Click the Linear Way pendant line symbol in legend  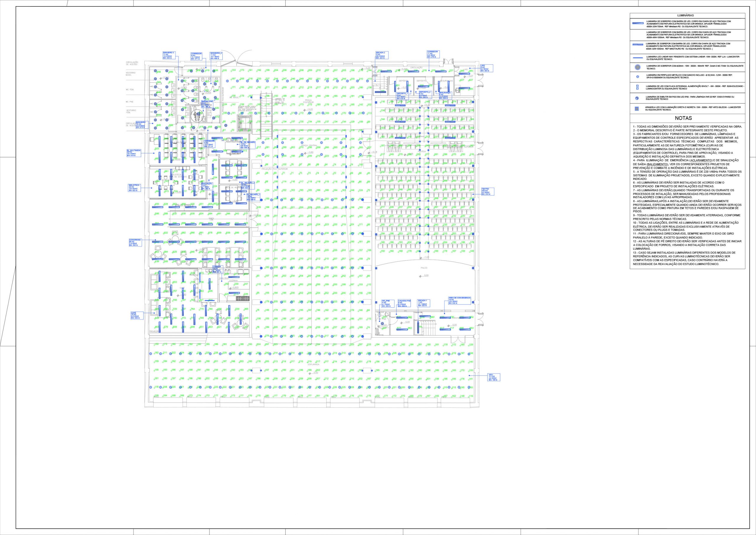pyautogui.click(x=638, y=58)
